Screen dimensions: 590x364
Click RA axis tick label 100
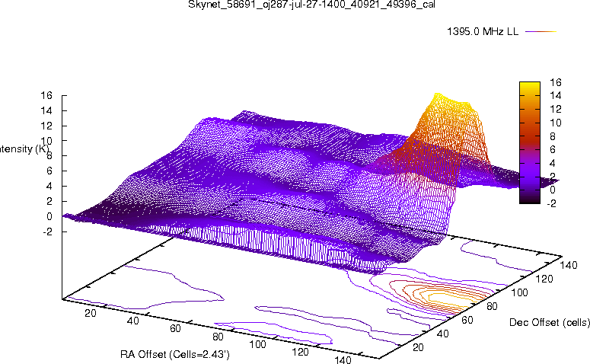[258, 344]
